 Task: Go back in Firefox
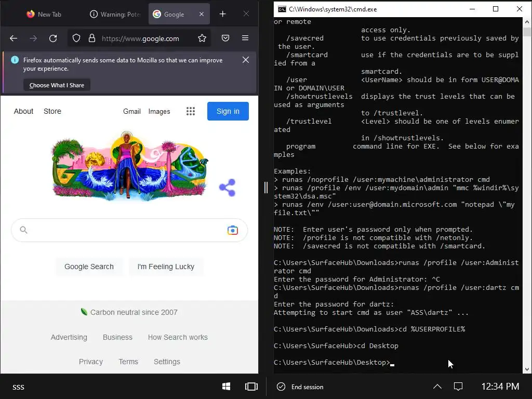14,38
